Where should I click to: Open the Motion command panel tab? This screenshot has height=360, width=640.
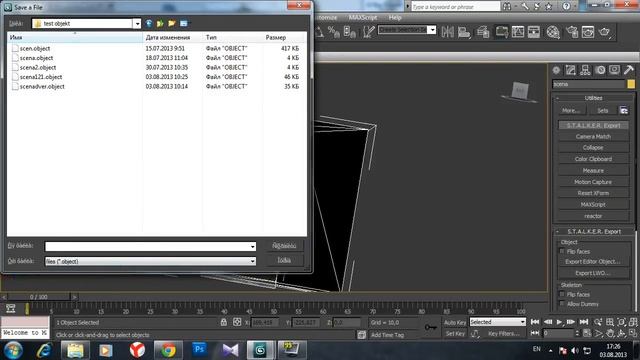(600, 70)
